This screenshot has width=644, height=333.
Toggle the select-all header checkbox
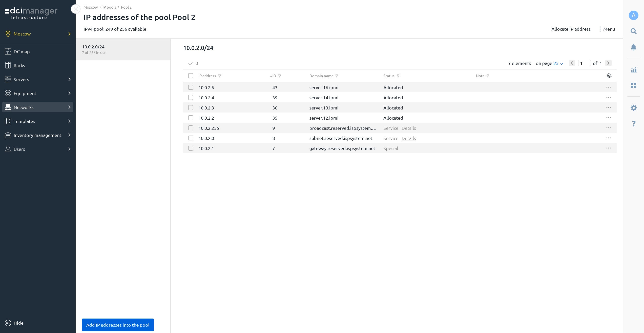pyautogui.click(x=191, y=76)
